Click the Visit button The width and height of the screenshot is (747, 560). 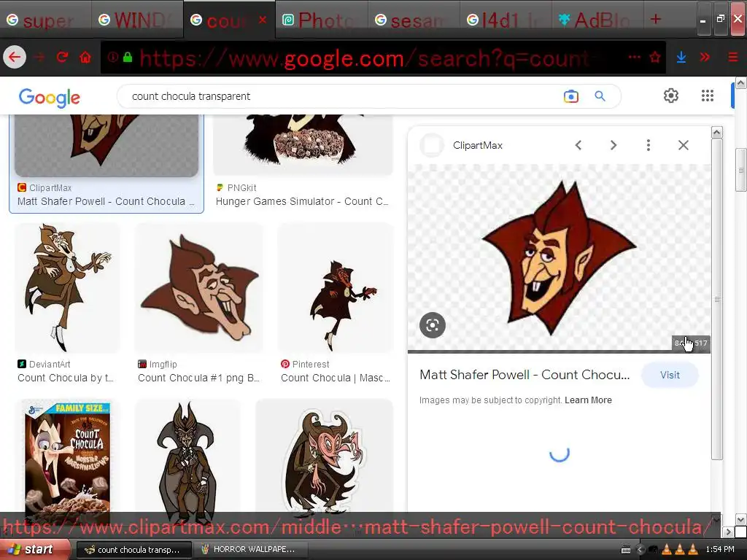pyautogui.click(x=670, y=375)
